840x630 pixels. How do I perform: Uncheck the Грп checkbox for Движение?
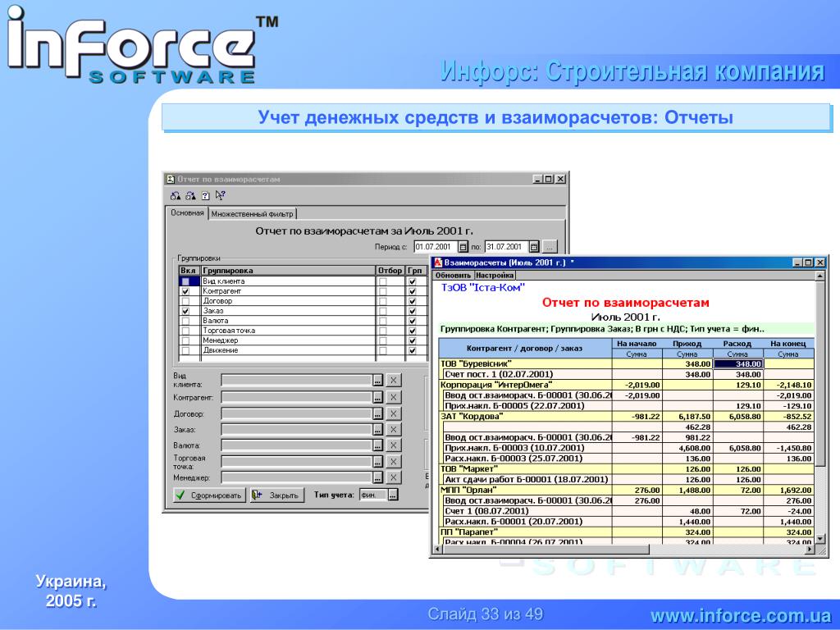[x=413, y=350]
